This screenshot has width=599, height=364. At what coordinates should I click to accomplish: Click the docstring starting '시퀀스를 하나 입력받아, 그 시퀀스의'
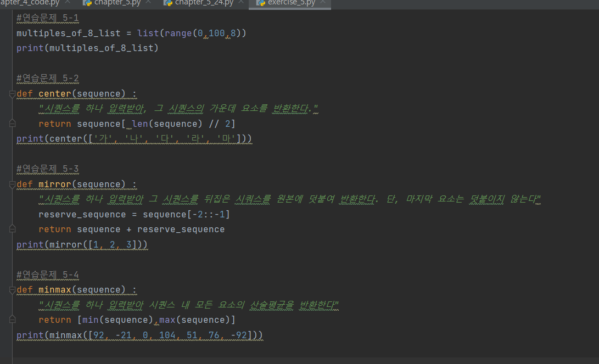tap(178, 109)
